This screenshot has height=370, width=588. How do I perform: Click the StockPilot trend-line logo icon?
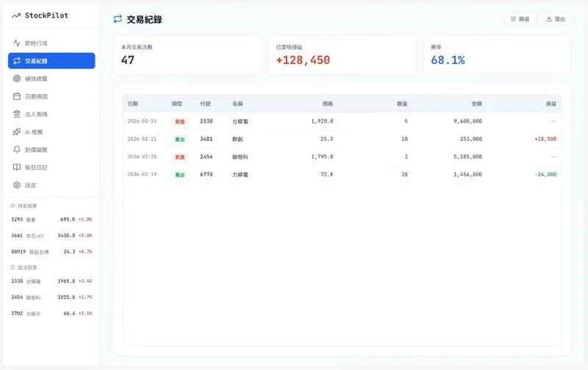point(16,15)
